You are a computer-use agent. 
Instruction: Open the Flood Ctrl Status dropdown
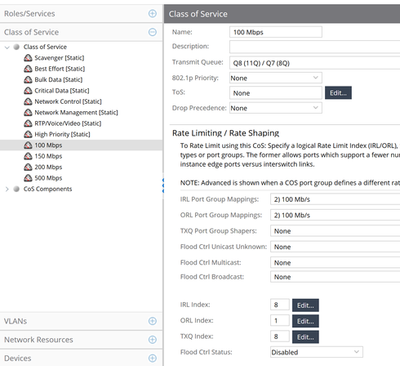click(x=316, y=352)
